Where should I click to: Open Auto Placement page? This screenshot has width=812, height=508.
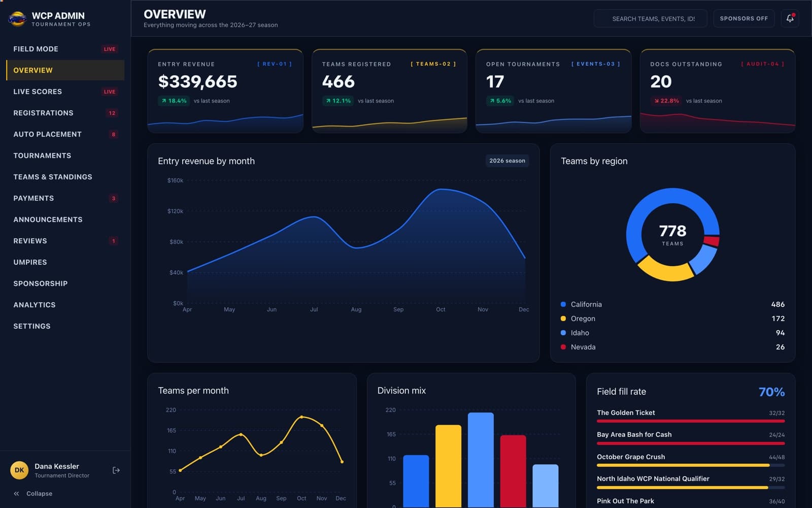click(x=65, y=134)
